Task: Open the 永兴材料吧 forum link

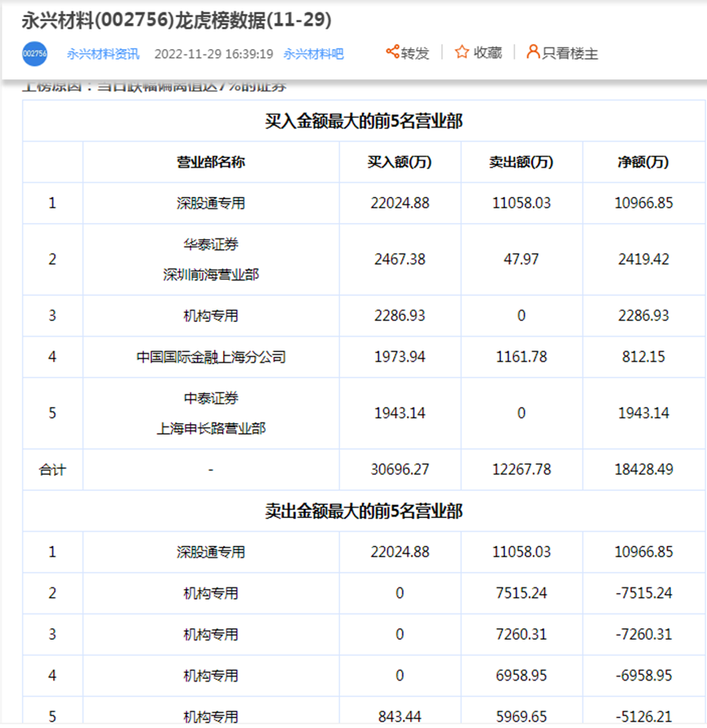Action: (x=314, y=54)
